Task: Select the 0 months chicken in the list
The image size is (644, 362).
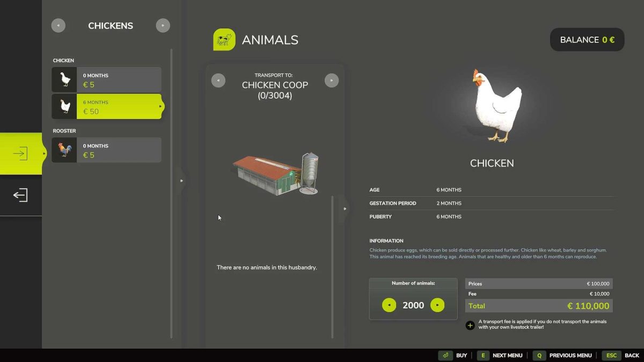Action: (x=106, y=79)
